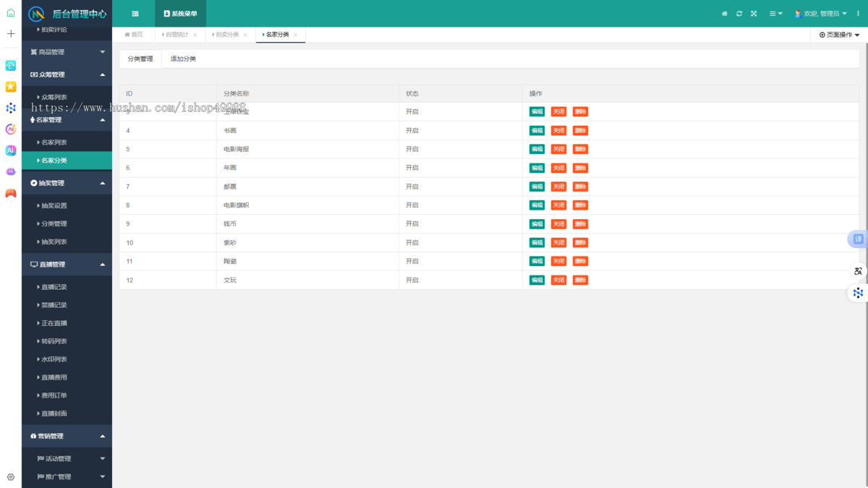Open the 系统菜单 header item
868x488 pixels.
coord(181,14)
